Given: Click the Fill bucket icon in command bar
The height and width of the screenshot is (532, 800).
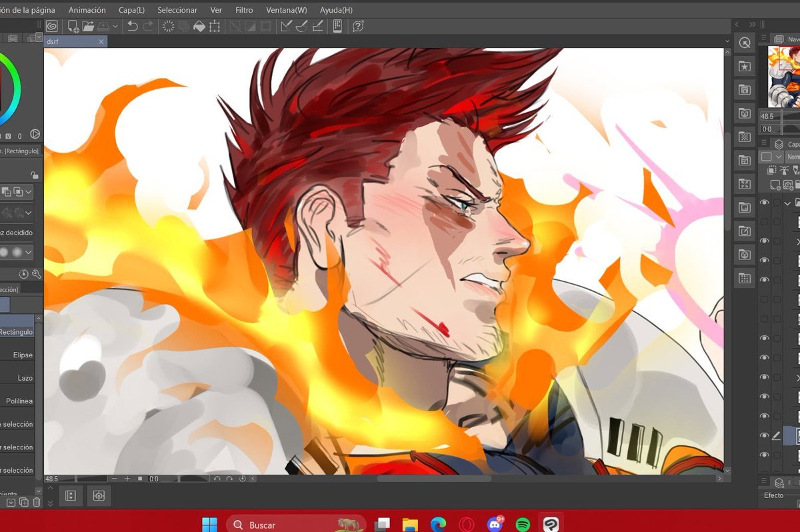Looking at the screenshot, I should pyautogui.click(x=199, y=26).
